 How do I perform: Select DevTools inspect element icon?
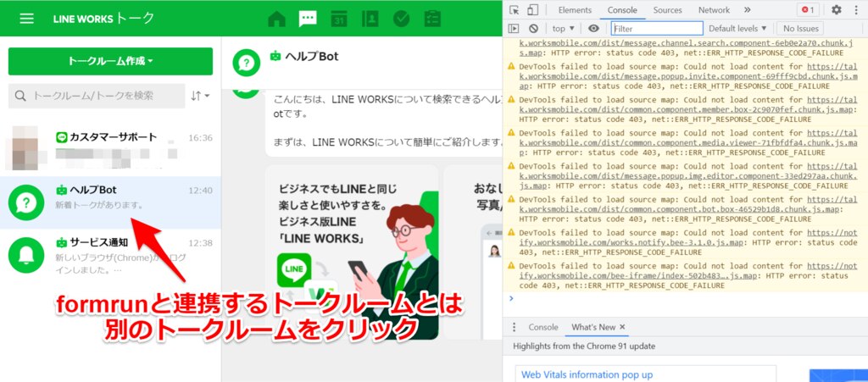click(x=515, y=10)
